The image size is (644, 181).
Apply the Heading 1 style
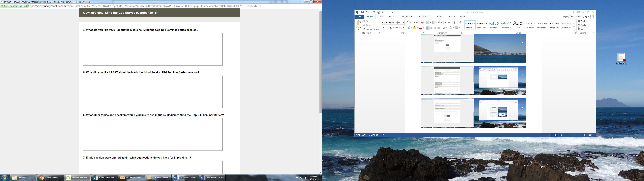[494, 25]
